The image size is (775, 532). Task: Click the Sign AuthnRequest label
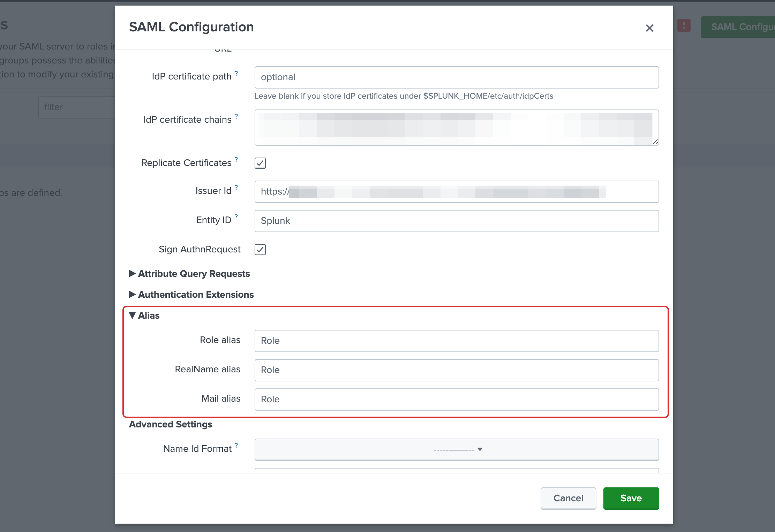point(200,249)
